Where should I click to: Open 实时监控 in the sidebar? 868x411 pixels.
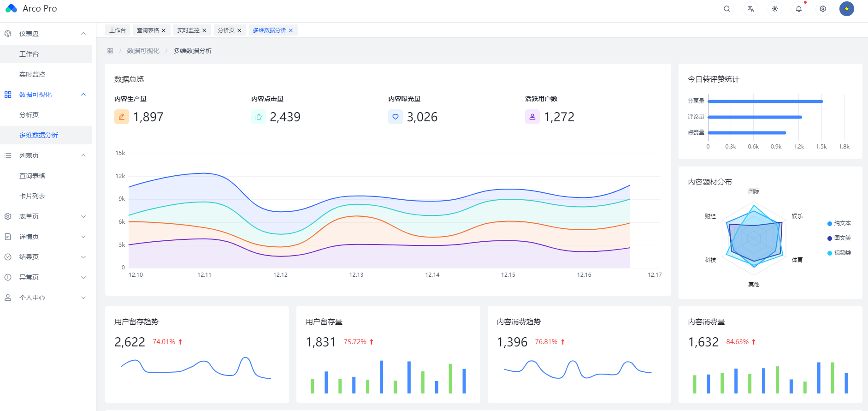[x=46, y=74]
